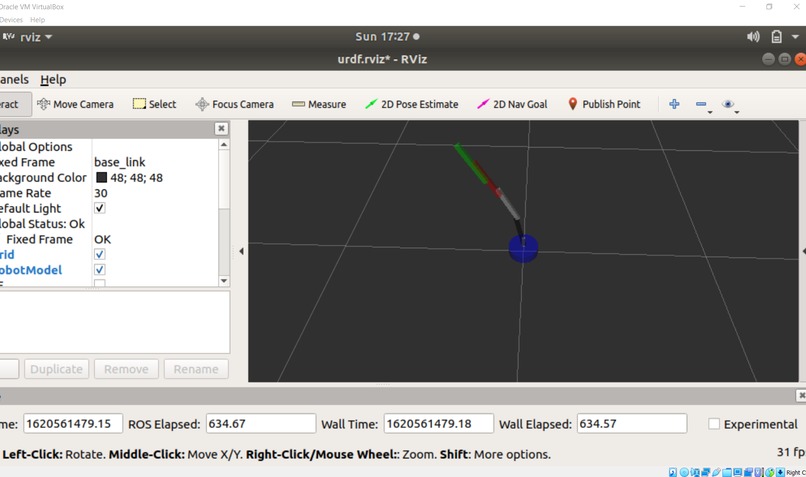Click the ROS Elapsed field
This screenshot has width=806, height=477.
point(261,424)
